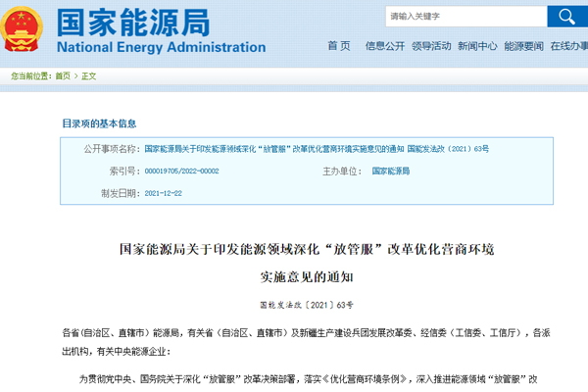This screenshot has height=392, width=588.
Task: Click the national emblem logo
Action: click(x=24, y=30)
